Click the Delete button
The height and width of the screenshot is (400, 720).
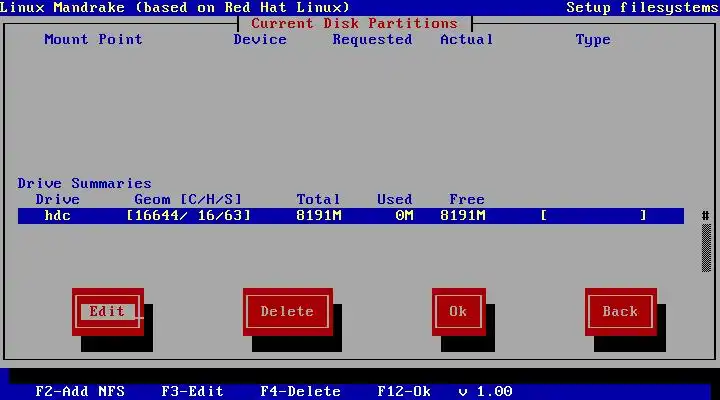point(288,312)
